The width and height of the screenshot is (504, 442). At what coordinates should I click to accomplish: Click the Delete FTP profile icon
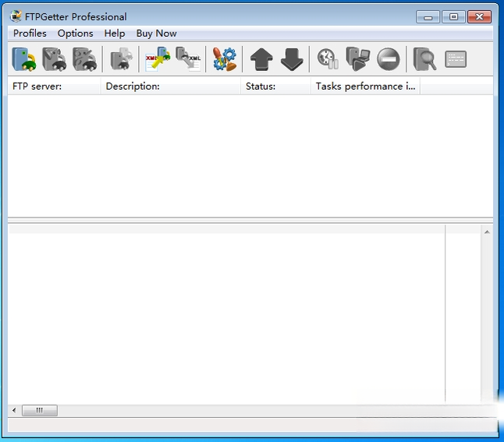pyautogui.click(x=84, y=59)
